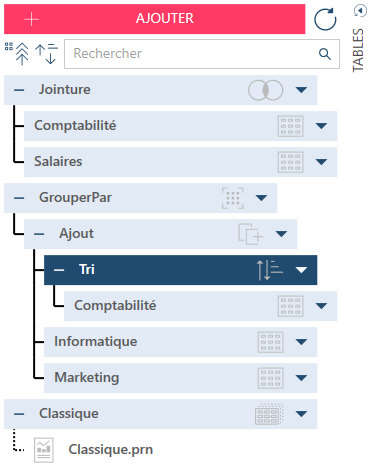Click the collapse-all tree icon
Screen dimensions: 370x470
(x=18, y=53)
